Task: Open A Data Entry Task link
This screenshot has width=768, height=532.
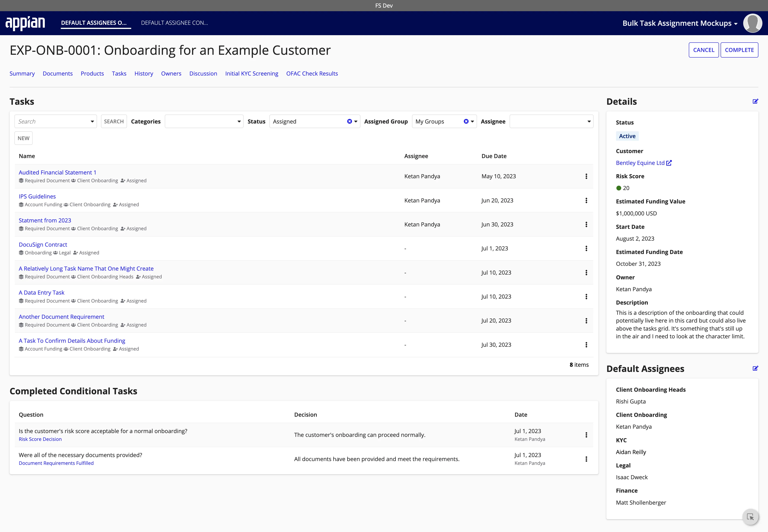Action: pyautogui.click(x=41, y=292)
